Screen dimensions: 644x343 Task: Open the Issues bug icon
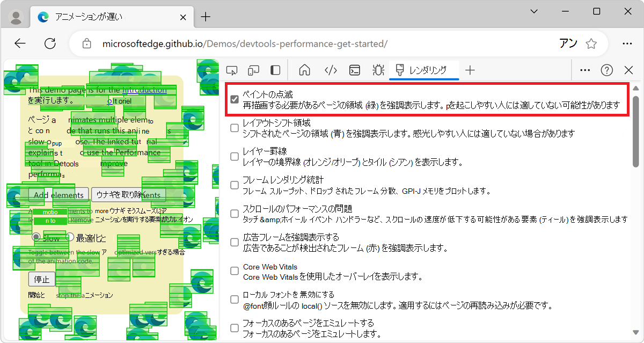click(x=378, y=70)
